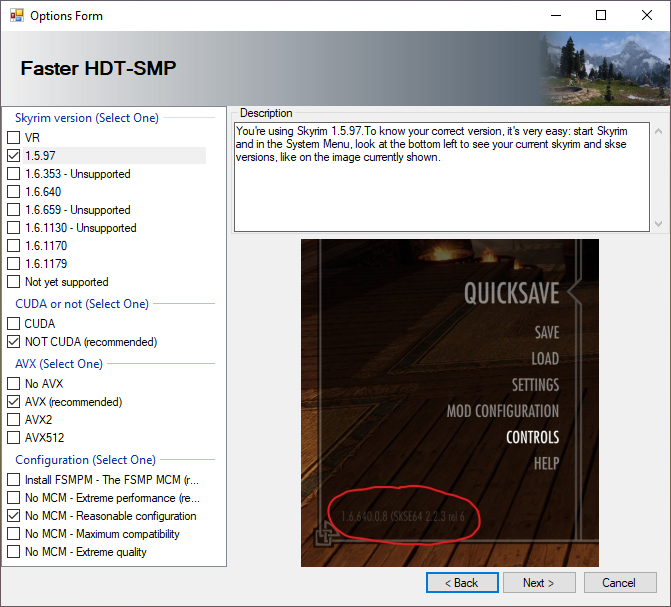Viewport: 671px width, 607px height.
Task: Uncheck the 1.5.97 version checkbox
Action: coord(14,156)
